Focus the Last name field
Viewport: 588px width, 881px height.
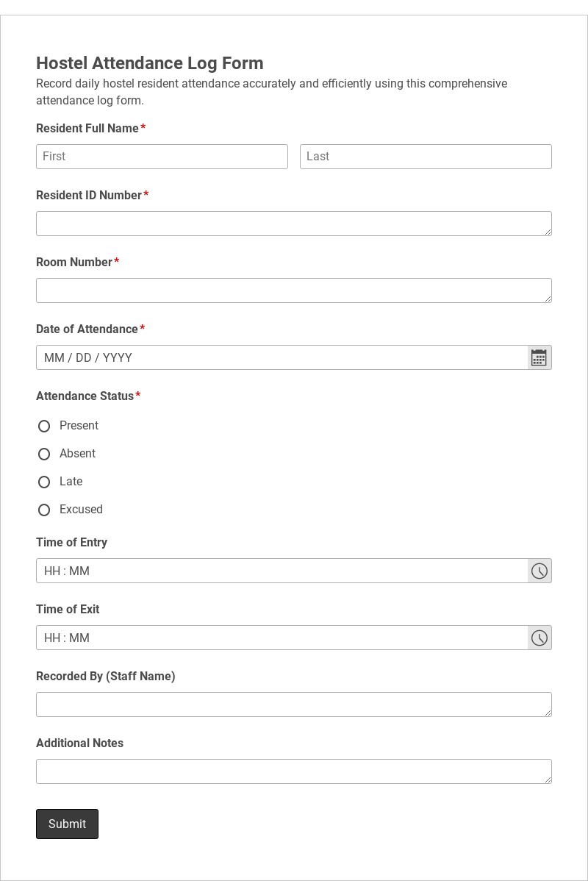point(426,157)
